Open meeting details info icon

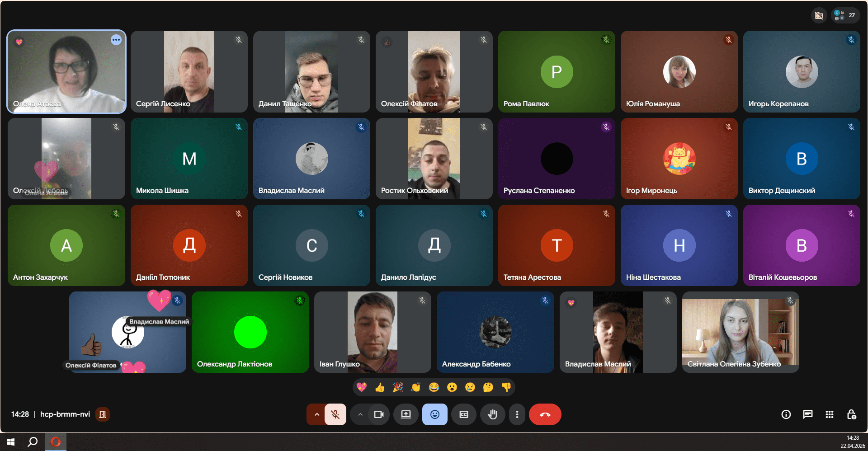coord(786,414)
